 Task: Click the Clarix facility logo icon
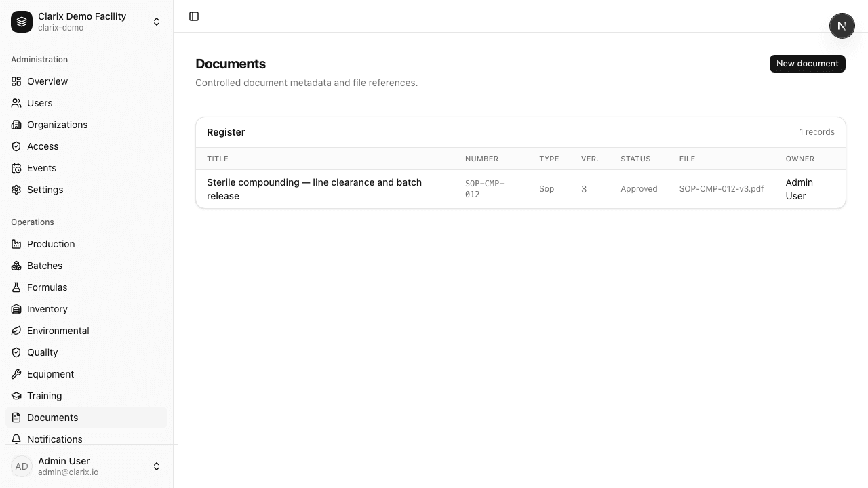(22, 22)
